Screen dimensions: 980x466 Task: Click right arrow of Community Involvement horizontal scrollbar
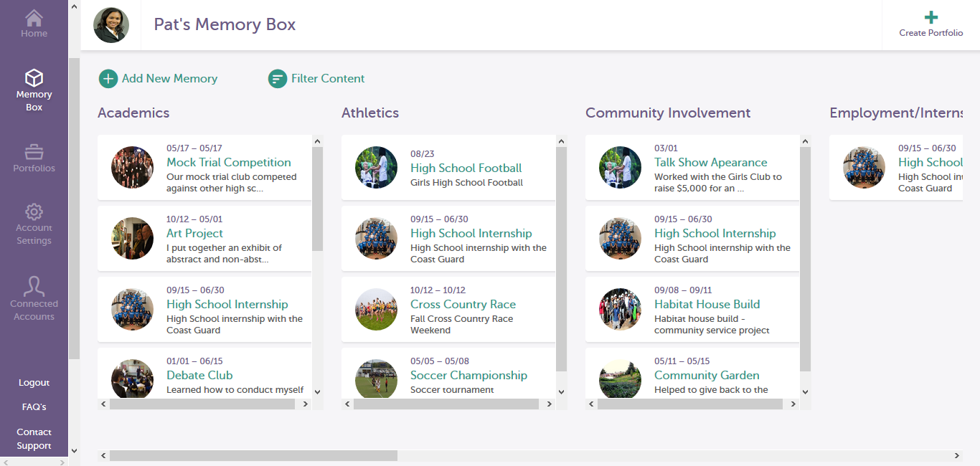(793, 404)
